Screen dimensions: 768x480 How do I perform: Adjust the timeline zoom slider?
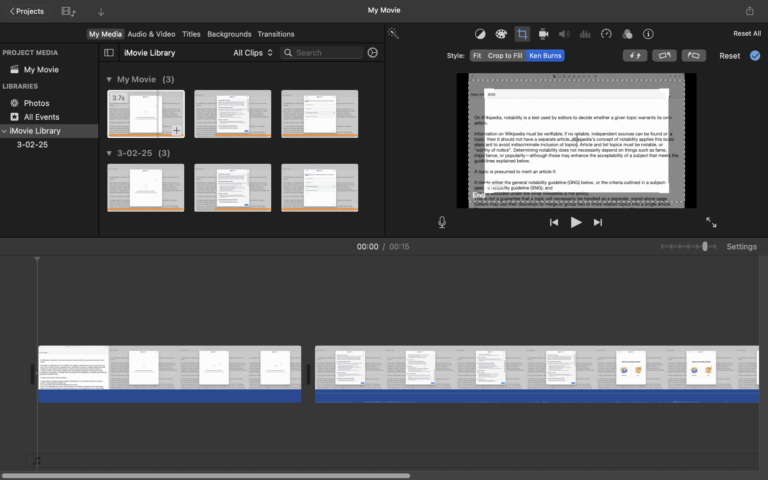click(x=705, y=246)
